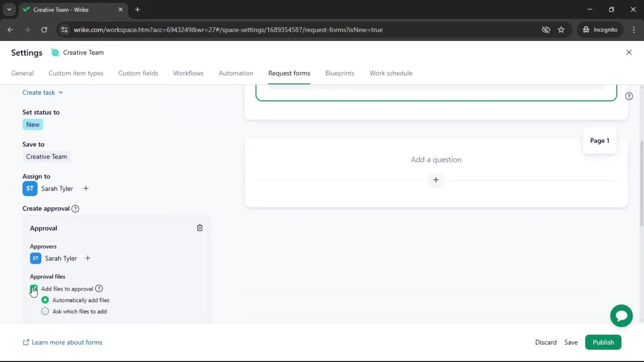Click the Incognito indicator
Screen dimensions: 644x362
(600, 30)
